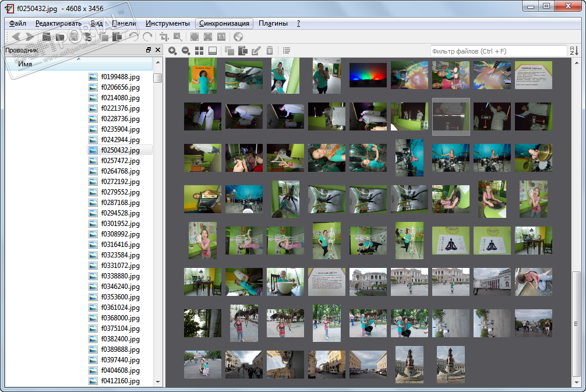Rotate image clockwise
The image size is (586, 392).
(x=147, y=37)
